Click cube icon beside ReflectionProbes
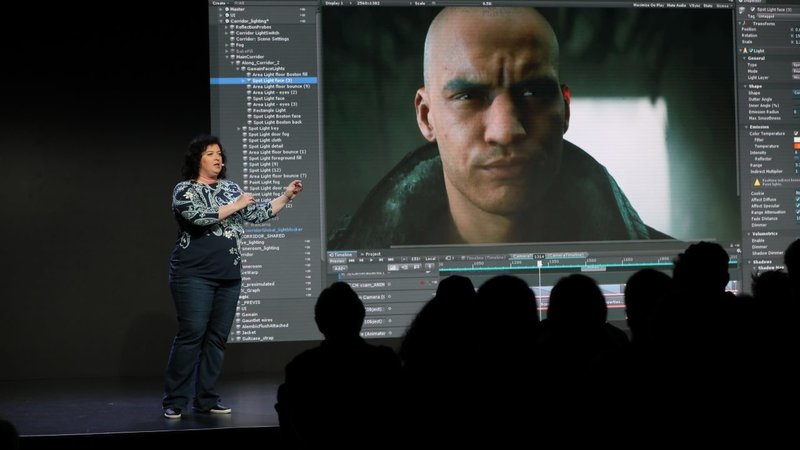This screenshot has height=450, width=800. [x=232, y=27]
